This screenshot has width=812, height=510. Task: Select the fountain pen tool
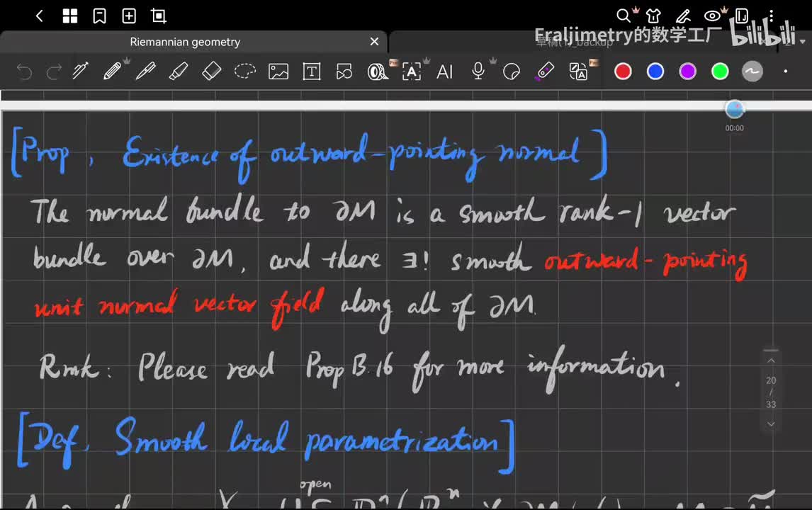(145, 71)
